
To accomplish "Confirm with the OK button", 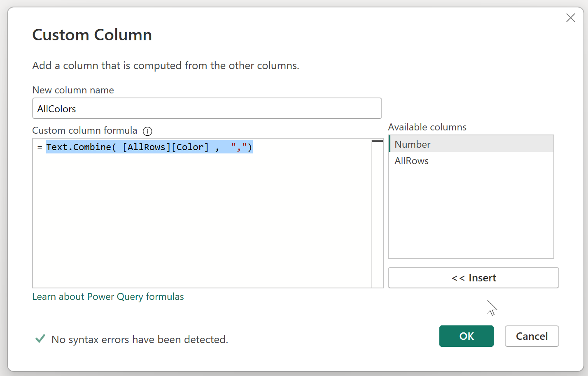I will 467,336.
